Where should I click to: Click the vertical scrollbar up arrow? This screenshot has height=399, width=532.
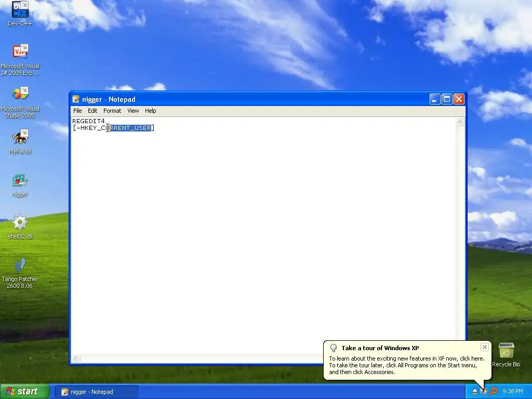[x=460, y=122]
